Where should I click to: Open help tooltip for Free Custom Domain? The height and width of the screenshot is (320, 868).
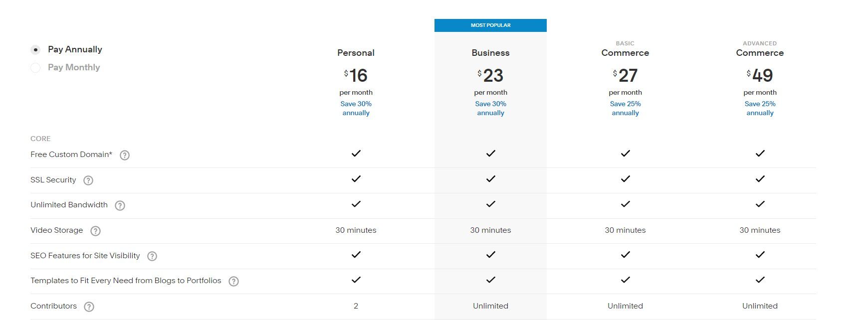tap(124, 155)
